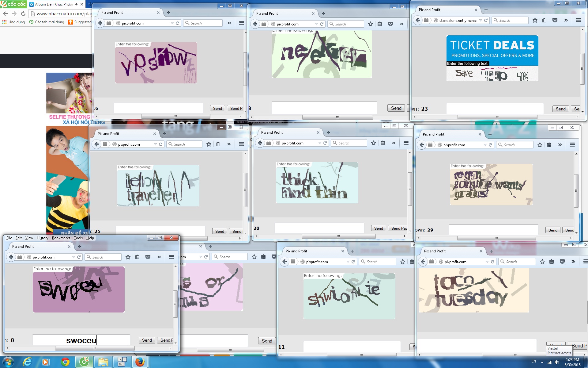Reload the nhaccuatui page in Coc Coc
The image size is (588, 368).
[23, 13]
